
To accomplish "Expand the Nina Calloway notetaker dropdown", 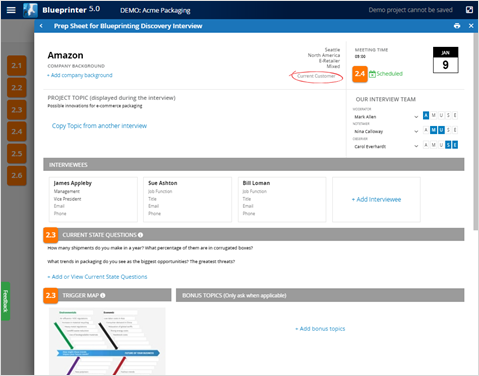I will [x=416, y=131].
